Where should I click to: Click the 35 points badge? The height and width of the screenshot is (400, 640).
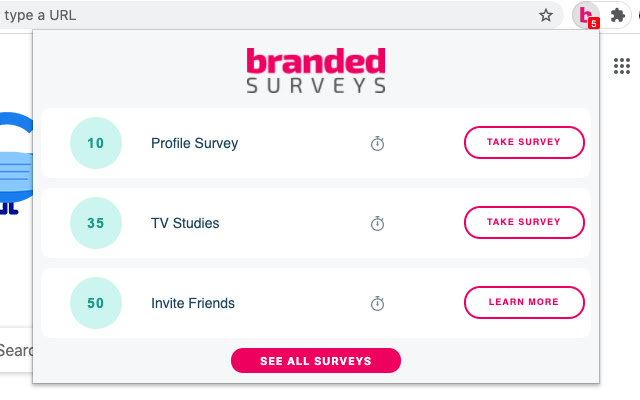(95, 223)
